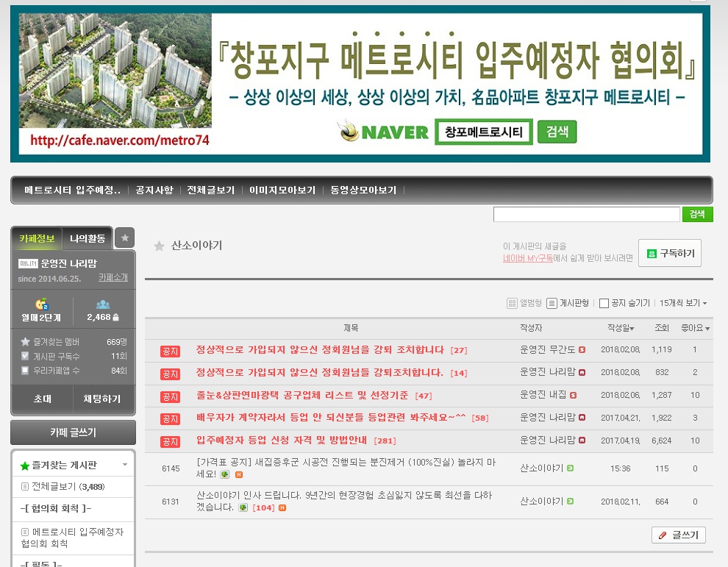728x567 pixels.
Task: Click manager name 운영진 나리맘 in sidebar
Action: click(x=68, y=264)
